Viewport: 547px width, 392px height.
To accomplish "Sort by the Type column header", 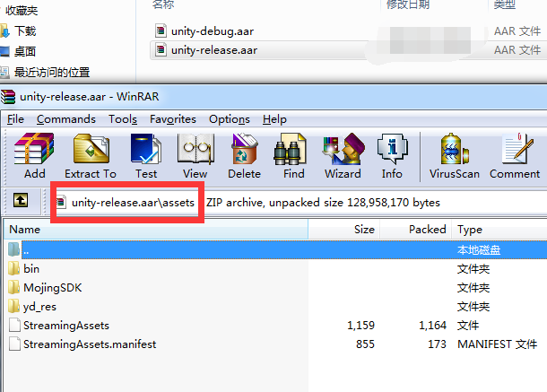I will (499, 230).
